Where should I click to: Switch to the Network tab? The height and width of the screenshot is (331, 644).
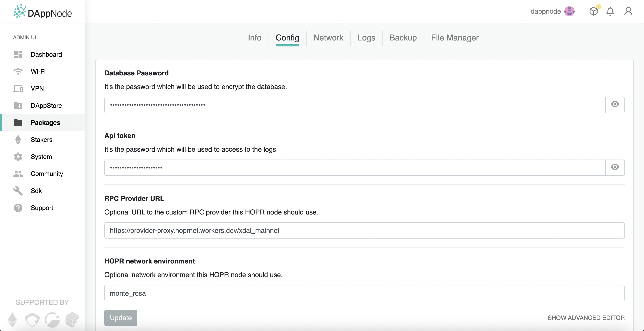coord(329,37)
